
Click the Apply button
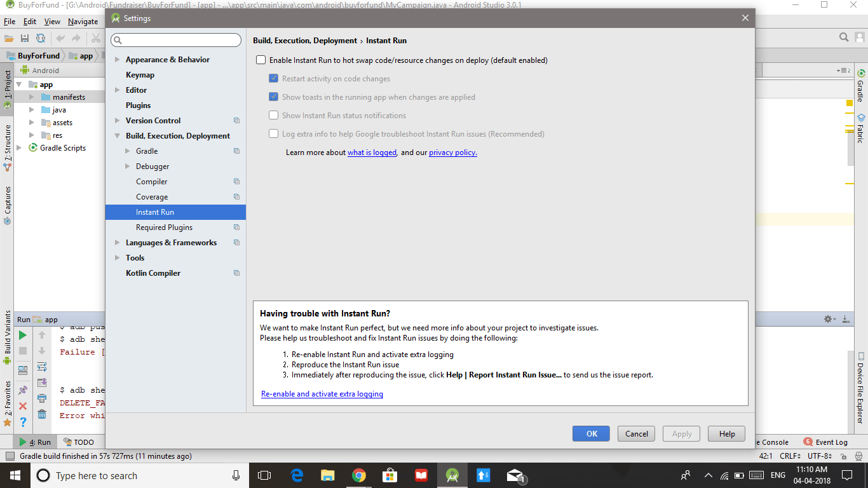681,433
